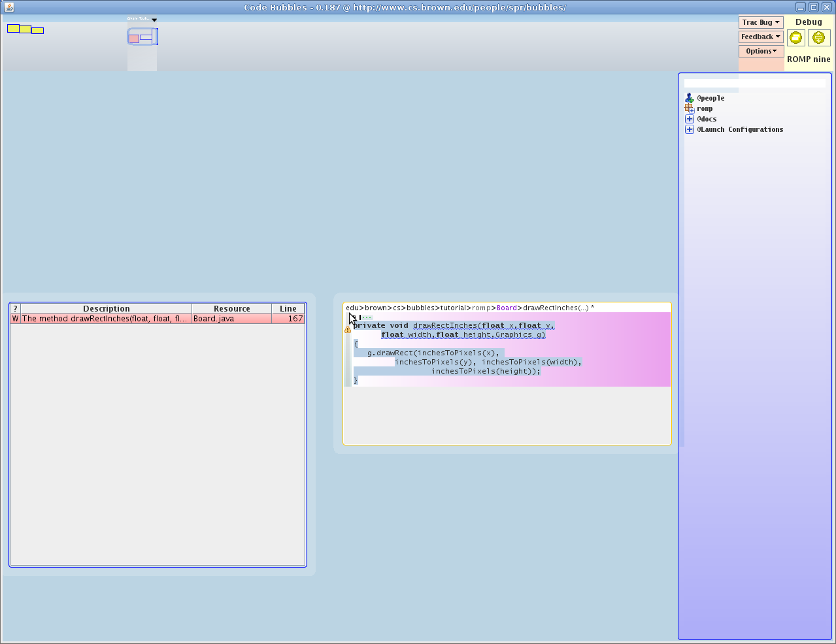The width and height of the screenshot is (836, 644).
Task: Open the Trac Bug dropdown
Action: click(761, 22)
